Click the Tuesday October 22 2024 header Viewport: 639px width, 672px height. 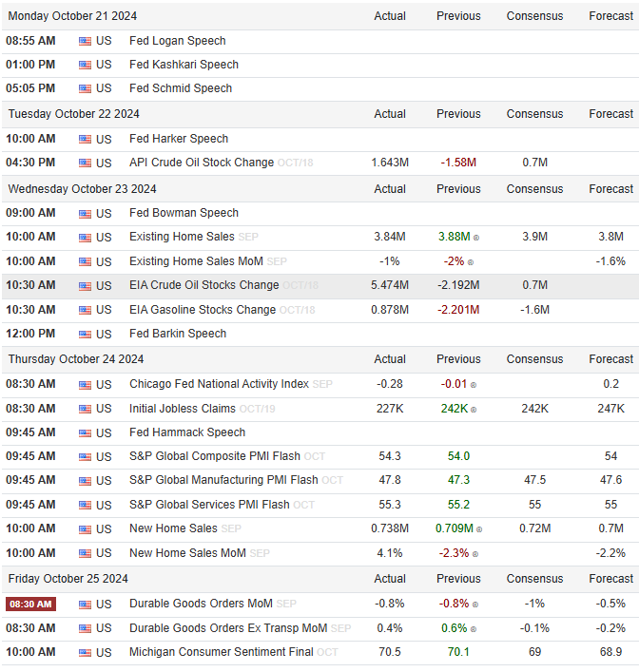click(x=74, y=114)
